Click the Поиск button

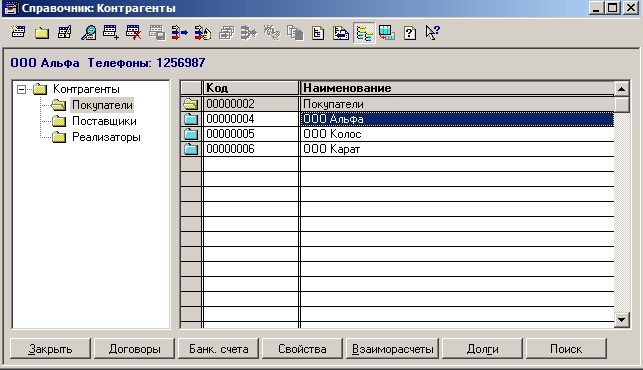click(566, 349)
